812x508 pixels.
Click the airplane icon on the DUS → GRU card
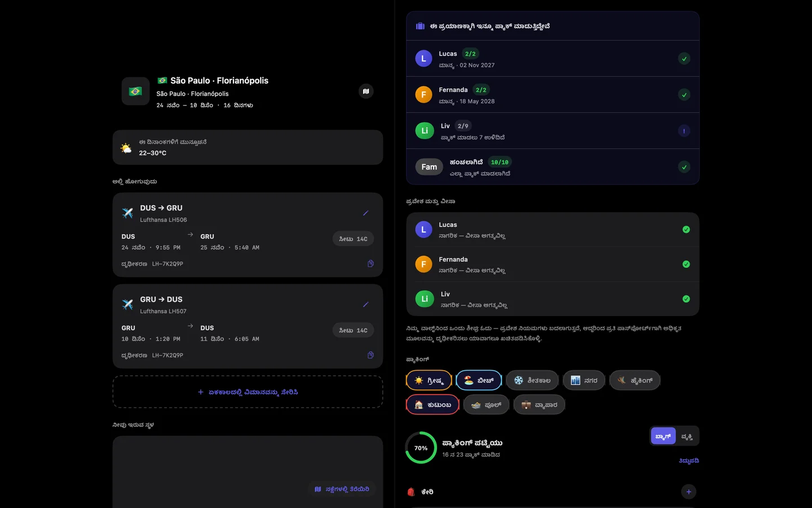(128, 213)
